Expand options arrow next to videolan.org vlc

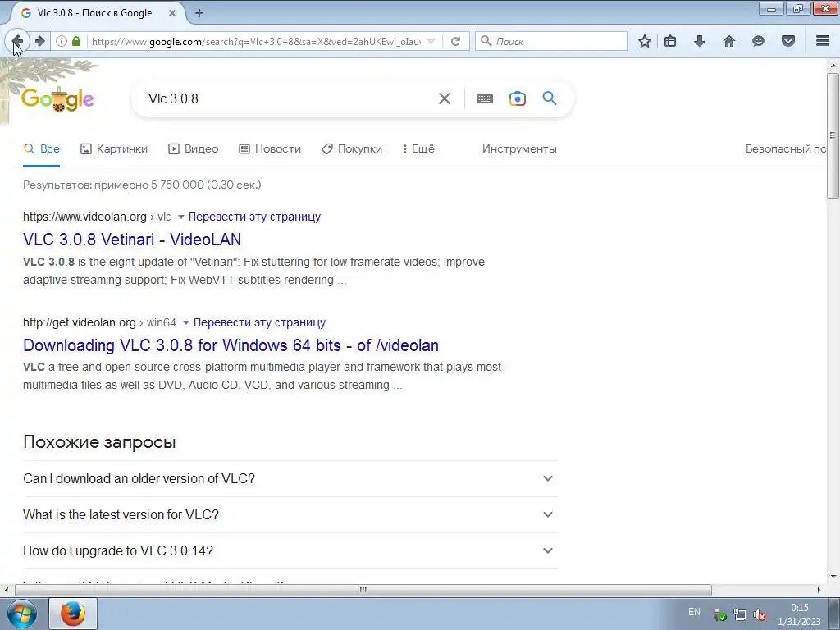[181, 217]
